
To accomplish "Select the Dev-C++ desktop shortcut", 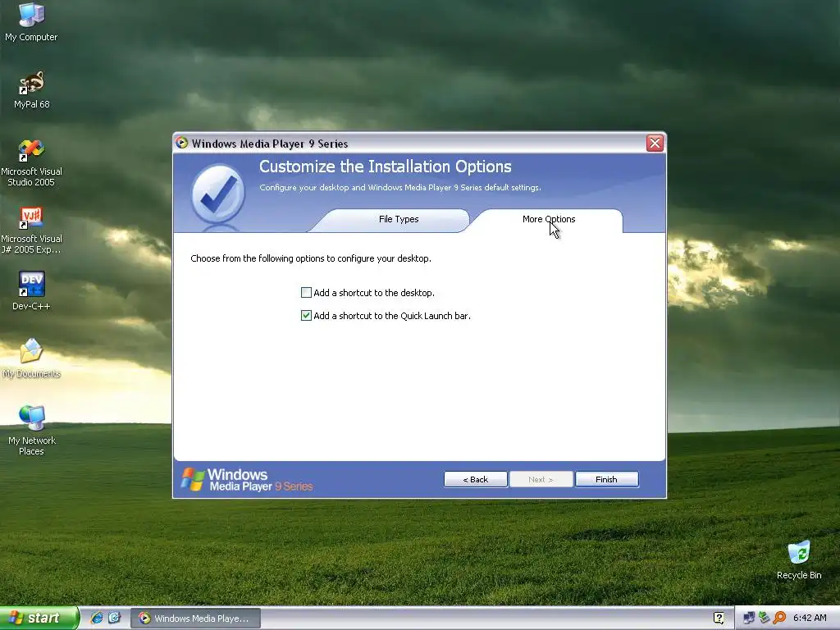I will [32, 291].
